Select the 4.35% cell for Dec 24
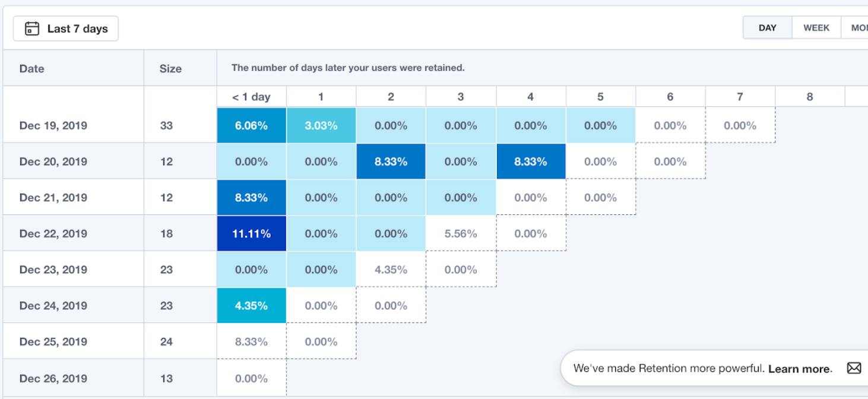This screenshot has height=399, width=868. [251, 306]
